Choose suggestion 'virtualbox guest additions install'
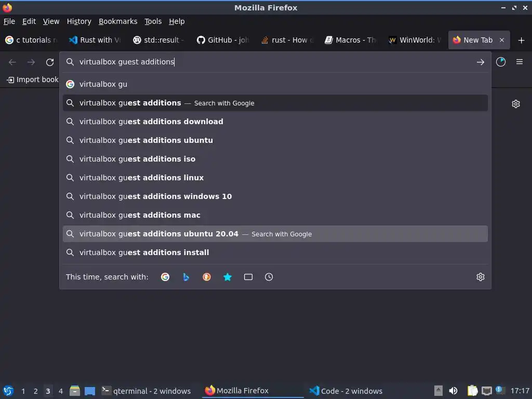This screenshot has height=399, width=532. 275,252
